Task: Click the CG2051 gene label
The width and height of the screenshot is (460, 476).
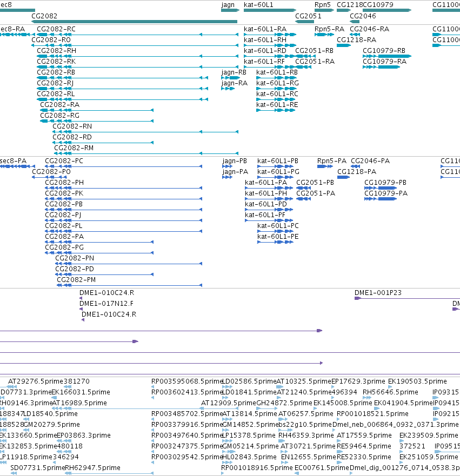Action: point(308,16)
